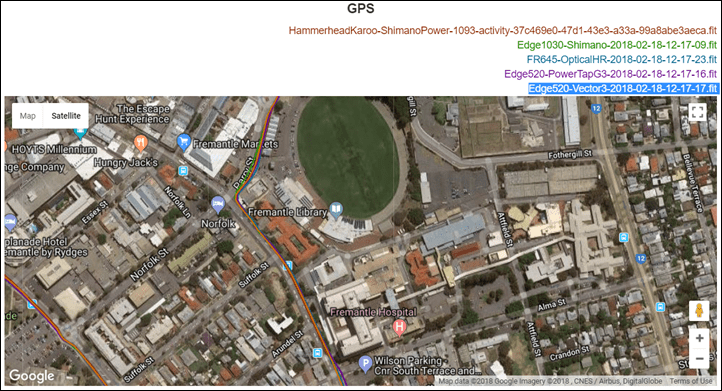Select Fremantle Markets shopping cart pin
This screenshot has height=391, width=722.
184,141
